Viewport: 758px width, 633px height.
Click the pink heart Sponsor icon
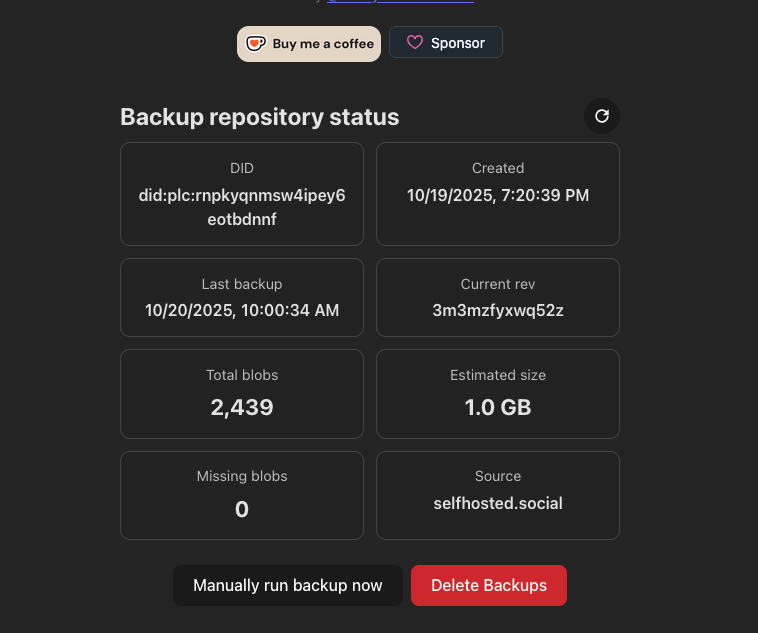point(413,43)
